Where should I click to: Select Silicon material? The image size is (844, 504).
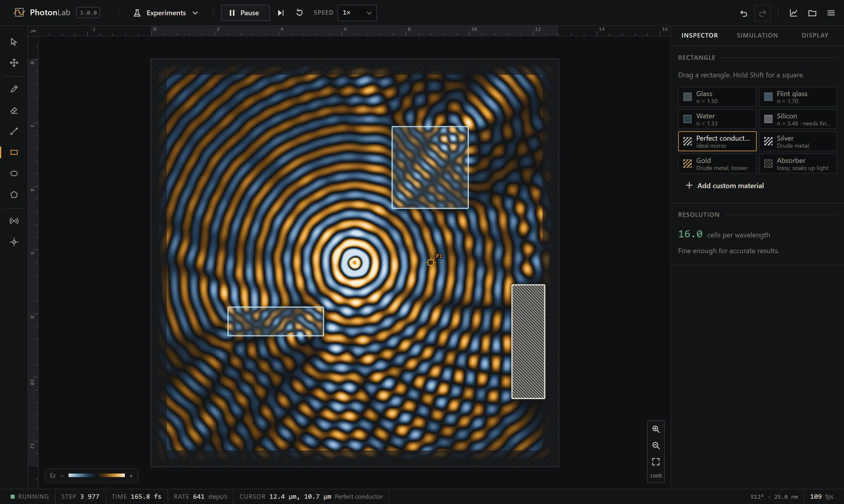coord(797,119)
